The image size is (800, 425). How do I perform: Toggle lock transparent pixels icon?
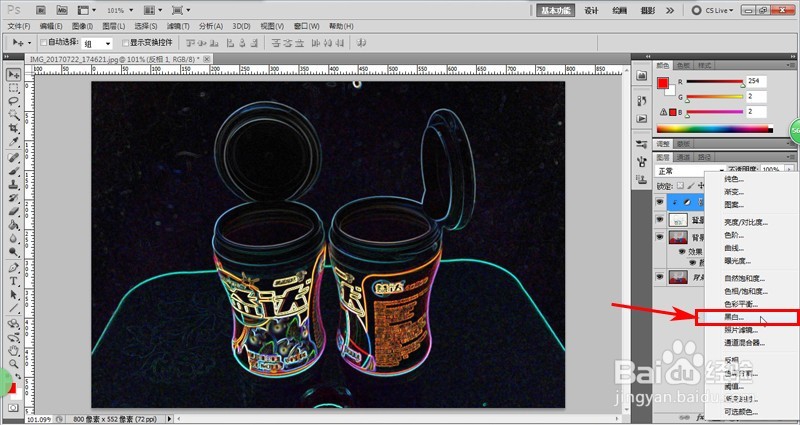coord(680,186)
